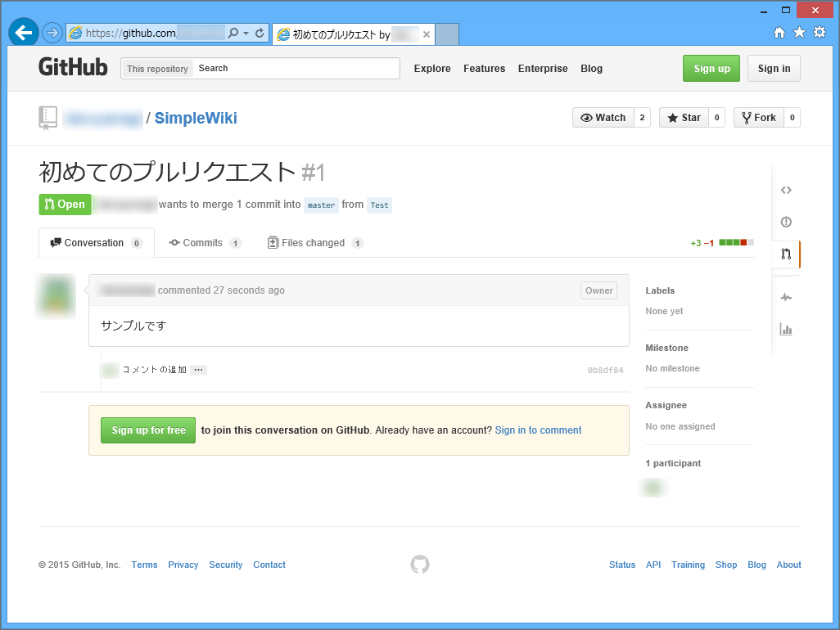The image size is (840, 630).
Task: Click the Watch button
Action: (x=603, y=118)
